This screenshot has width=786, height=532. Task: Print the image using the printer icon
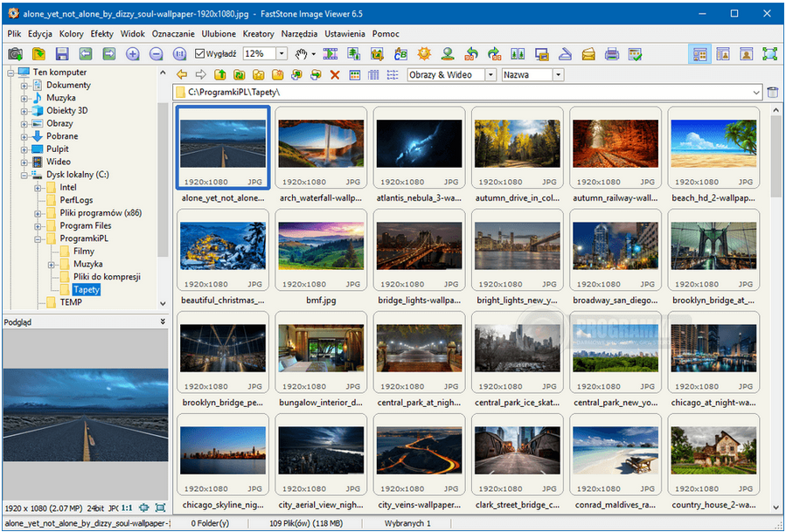612,53
